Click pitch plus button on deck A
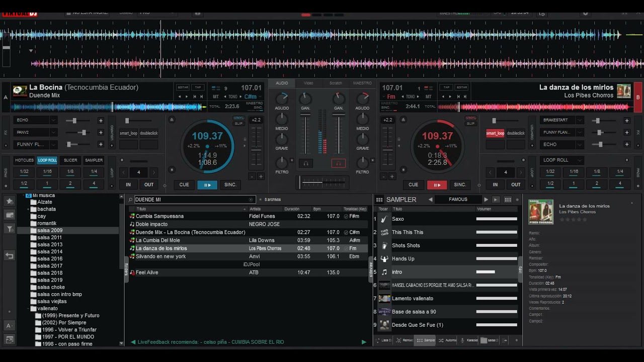 pyautogui.click(x=261, y=176)
